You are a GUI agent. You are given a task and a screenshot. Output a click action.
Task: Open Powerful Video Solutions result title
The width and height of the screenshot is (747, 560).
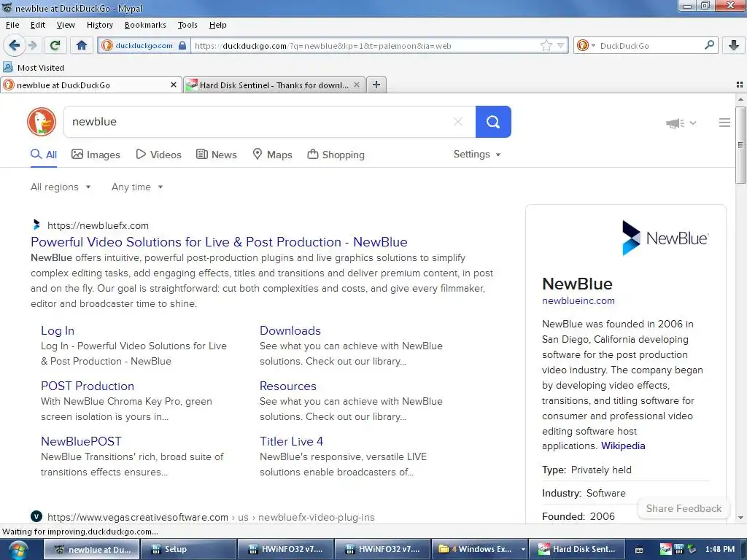pos(219,242)
